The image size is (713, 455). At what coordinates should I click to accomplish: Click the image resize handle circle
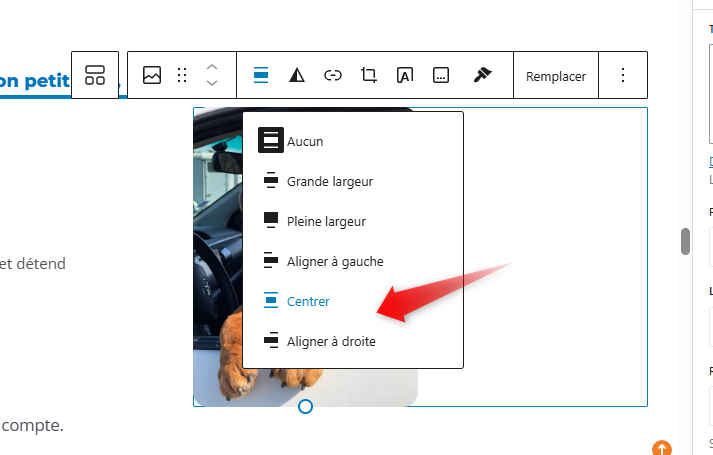pos(306,406)
